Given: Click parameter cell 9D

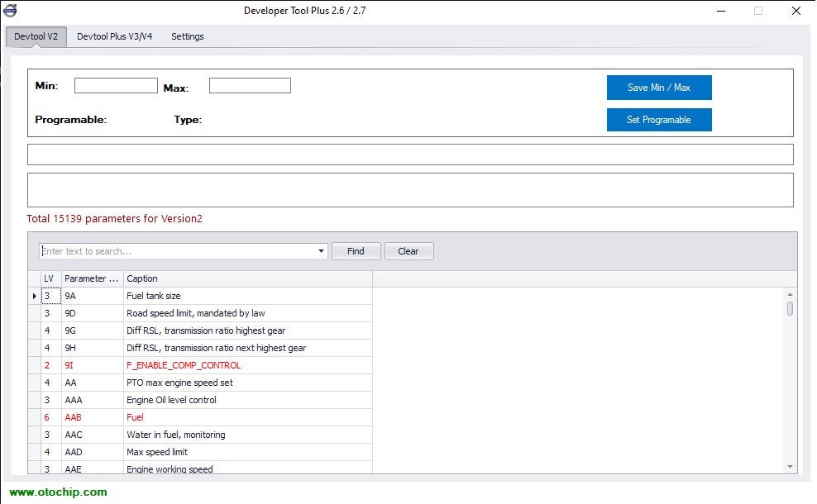Looking at the screenshot, I should 93,313.
